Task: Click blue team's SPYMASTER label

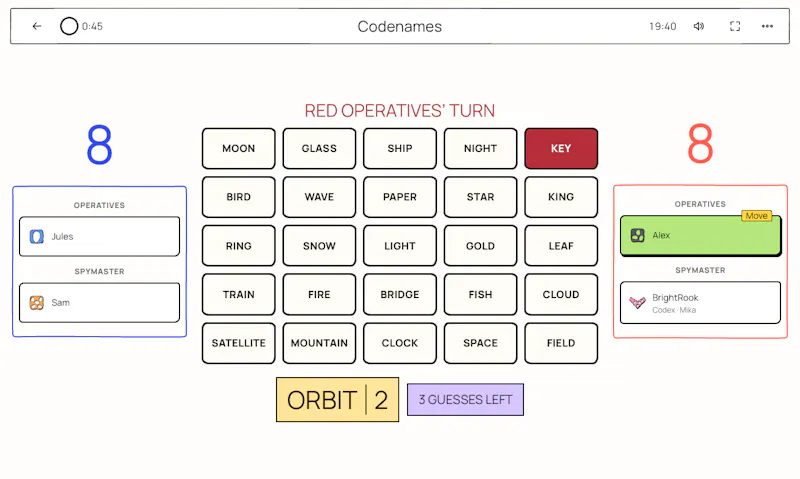Action: click(x=99, y=271)
